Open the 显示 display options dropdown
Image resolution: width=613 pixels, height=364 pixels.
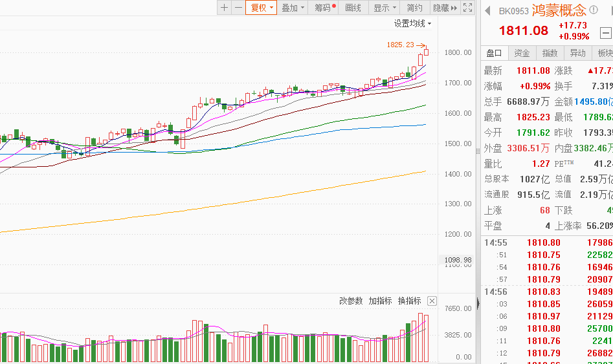385,8
